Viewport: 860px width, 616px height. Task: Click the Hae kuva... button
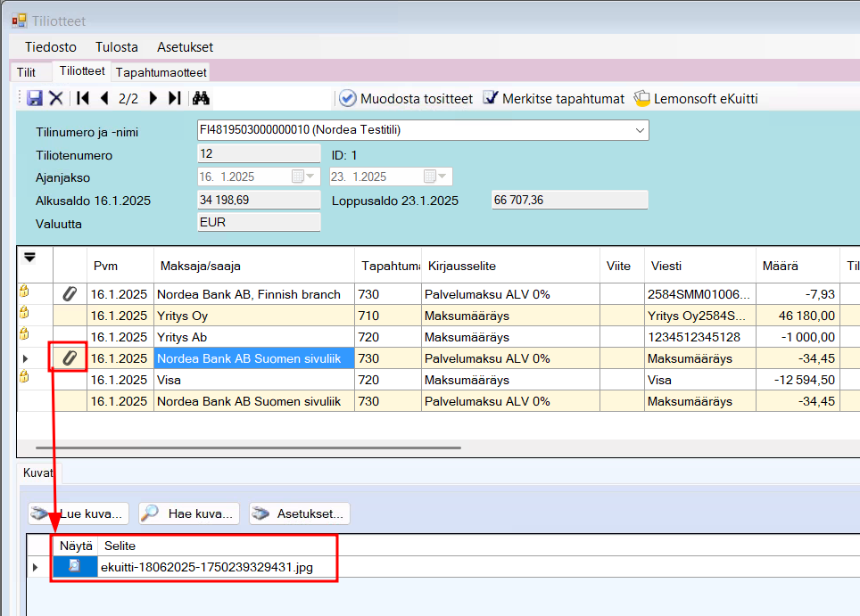pos(190,513)
